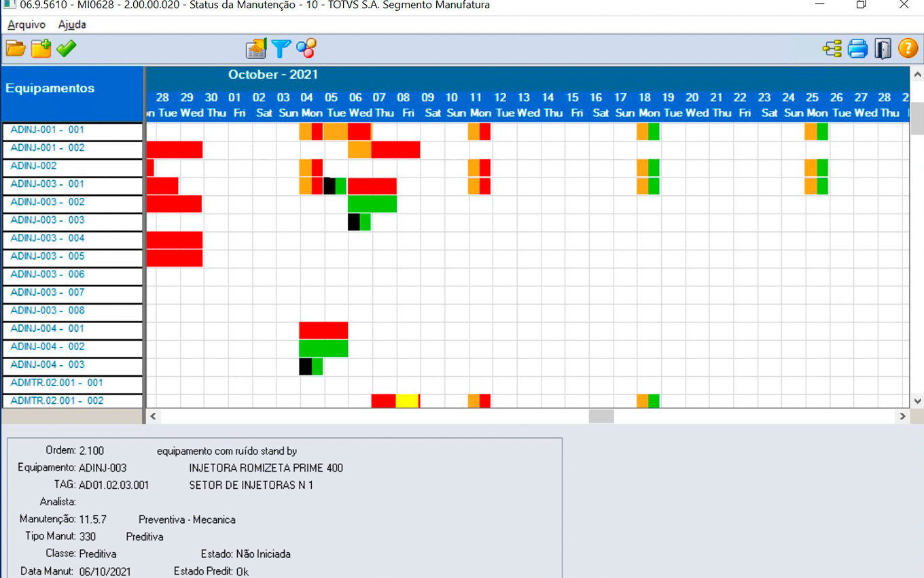This screenshot has height=578, width=924.
Task: Click horizontal scrollbar right arrow
Action: click(902, 416)
